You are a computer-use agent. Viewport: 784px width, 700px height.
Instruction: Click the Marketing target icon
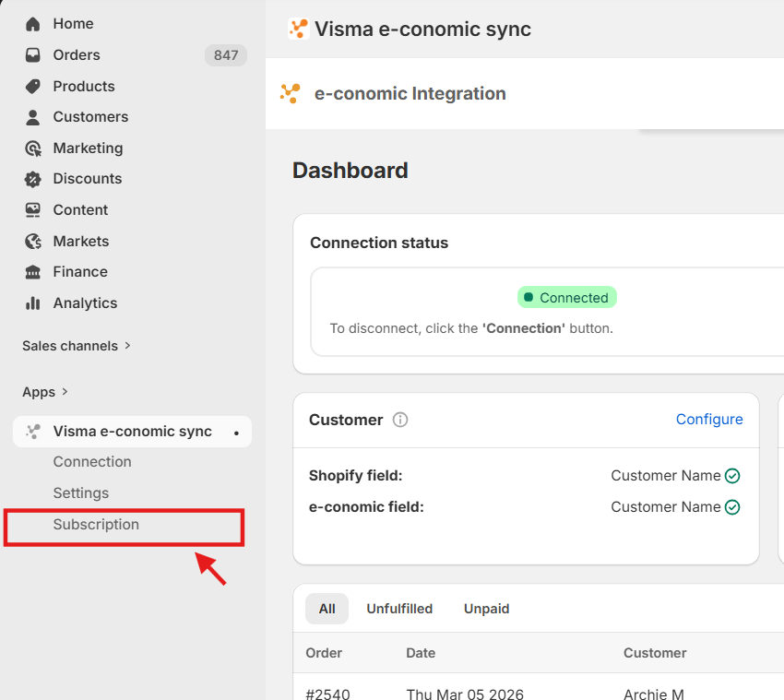pos(33,148)
